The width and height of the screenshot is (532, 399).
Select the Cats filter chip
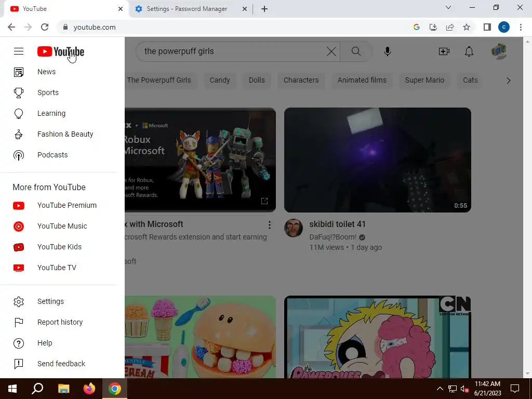[x=470, y=80]
